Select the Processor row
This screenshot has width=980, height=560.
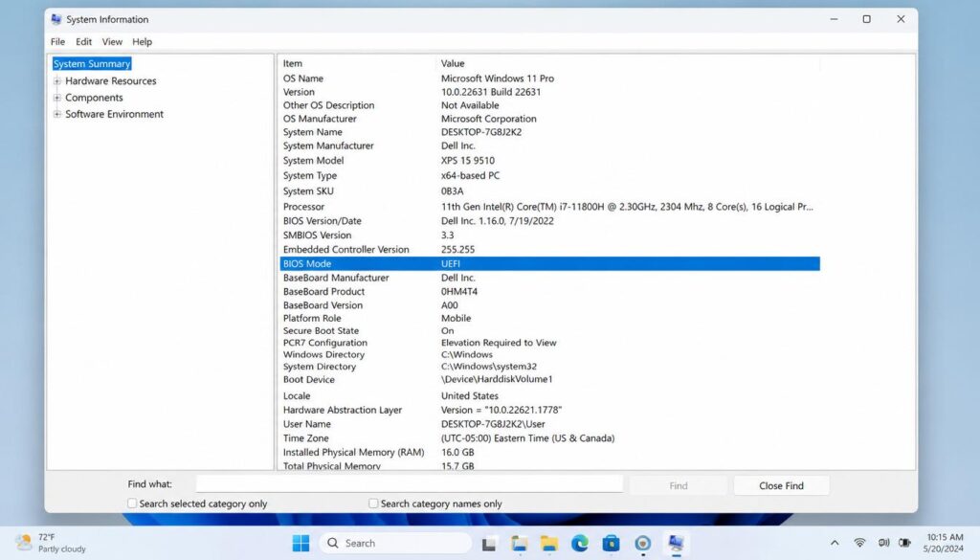tap(550, 207)
